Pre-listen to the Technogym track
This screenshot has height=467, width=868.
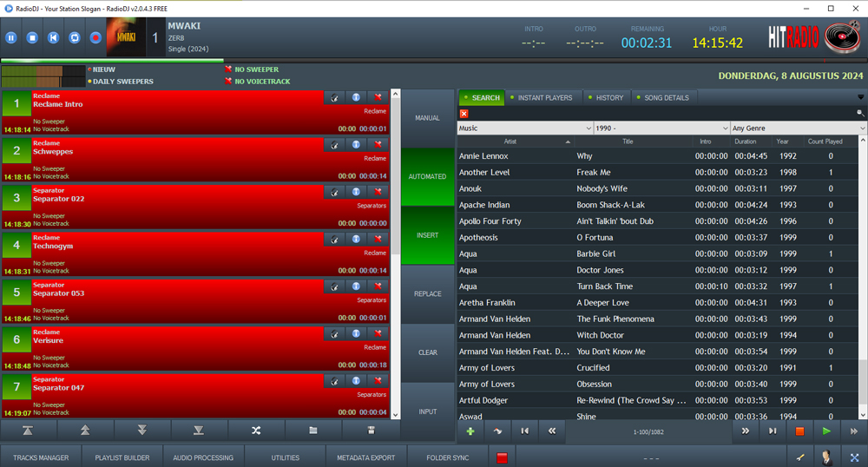(334, 239)
